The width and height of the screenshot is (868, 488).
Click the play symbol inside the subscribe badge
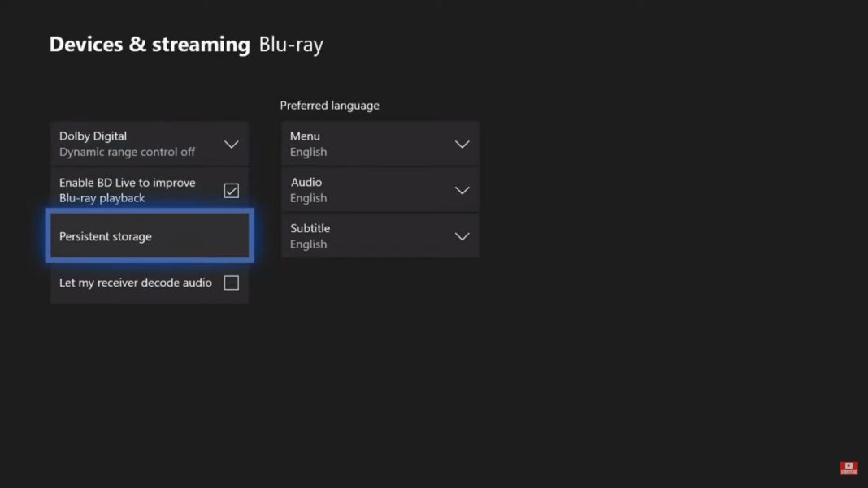tap(848, 464)
